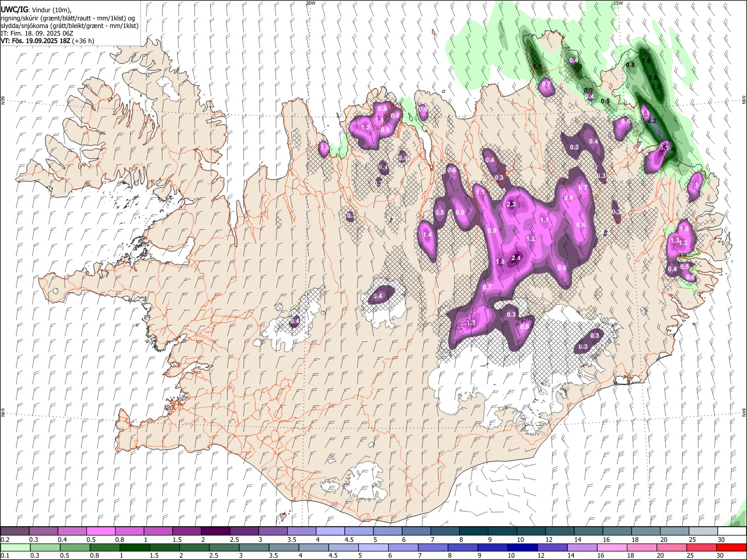
Task: Click the '1.5' value in the northeast
Action: coord(645,112)
